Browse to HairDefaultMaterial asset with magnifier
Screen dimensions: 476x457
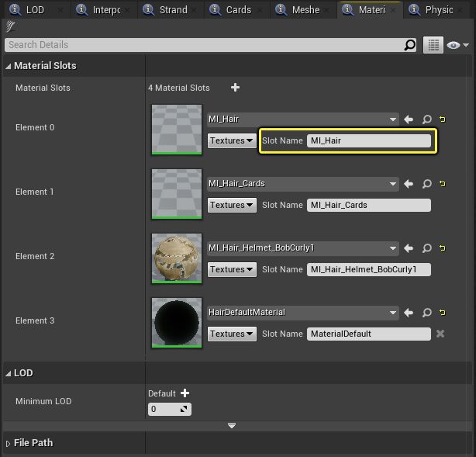click(x=426, y=313)
